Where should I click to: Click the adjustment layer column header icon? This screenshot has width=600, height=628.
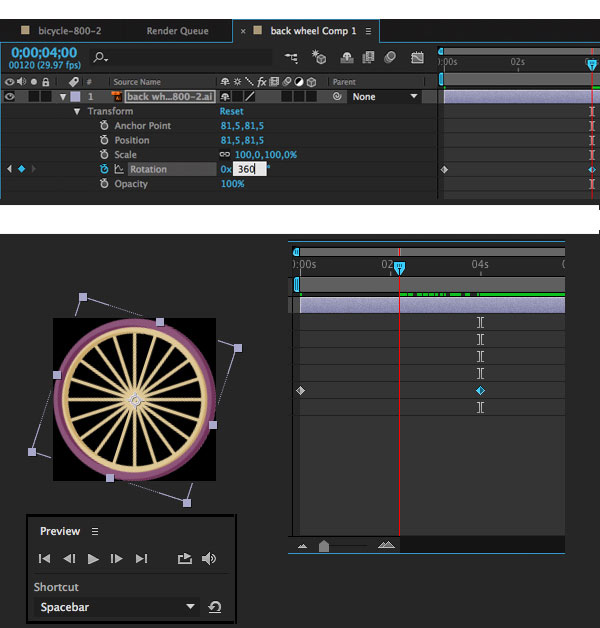(299, 82)
